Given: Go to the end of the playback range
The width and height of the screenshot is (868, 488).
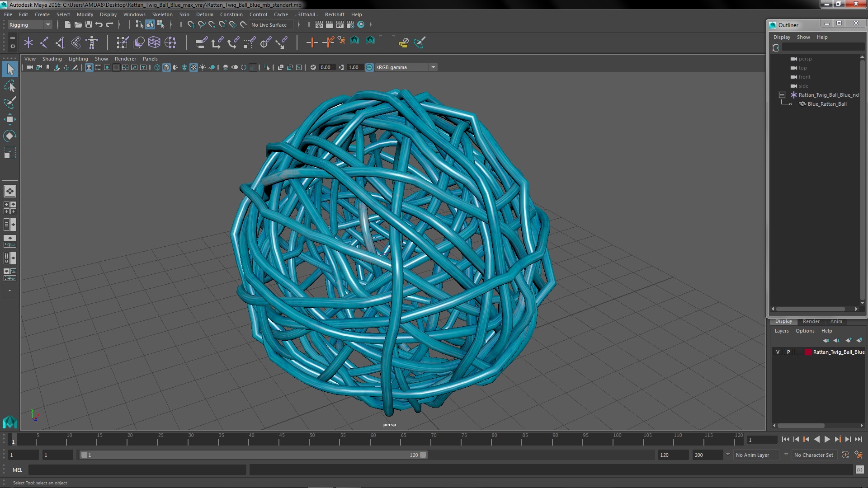Looking at the screenshot, I should 858,439.
